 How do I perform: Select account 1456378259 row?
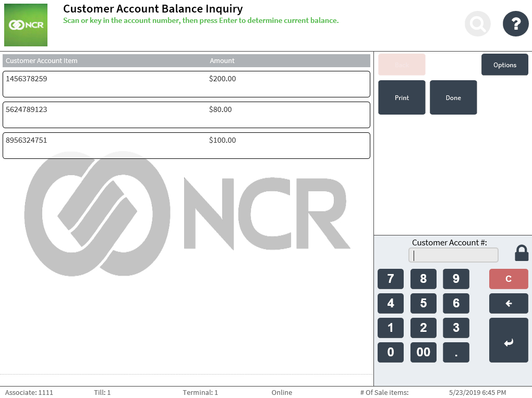pos(186,84)
